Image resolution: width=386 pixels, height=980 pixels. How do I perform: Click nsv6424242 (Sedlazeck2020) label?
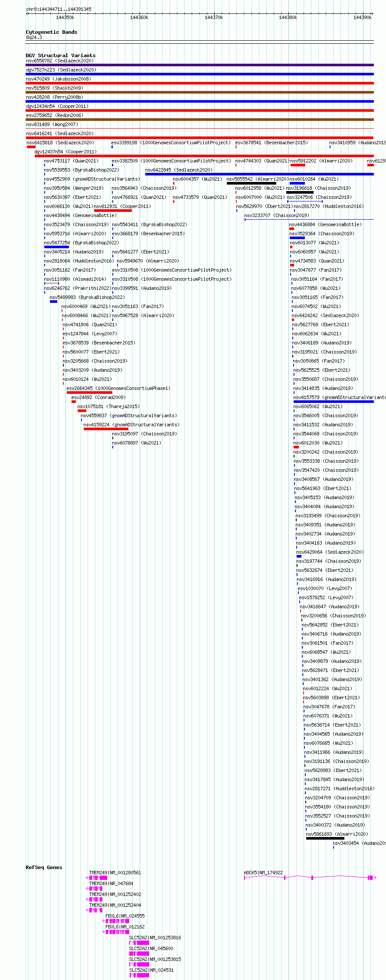click(x=325, y=316)
